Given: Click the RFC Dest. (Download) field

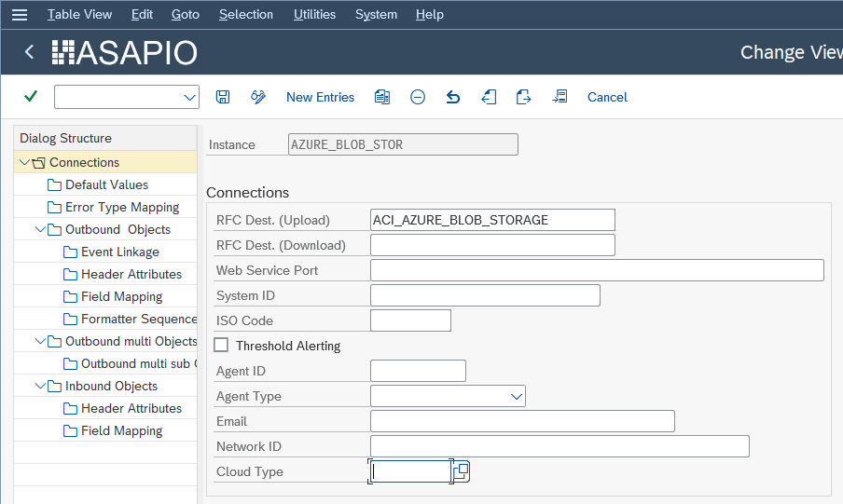Looking at the screenshot, I should pos(492,245).
